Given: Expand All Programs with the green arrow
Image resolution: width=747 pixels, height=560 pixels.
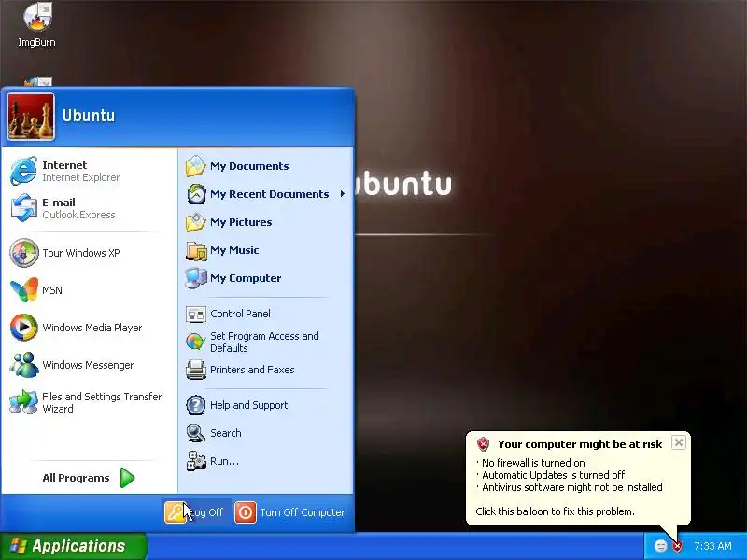Looking at the screenshot, I should pos(127,478).
